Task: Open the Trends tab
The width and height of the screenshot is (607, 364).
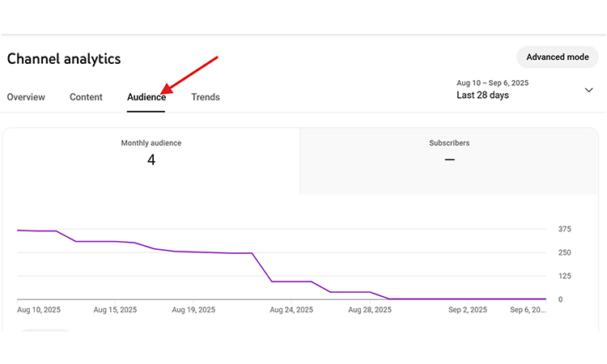Action: pos(206,97)
